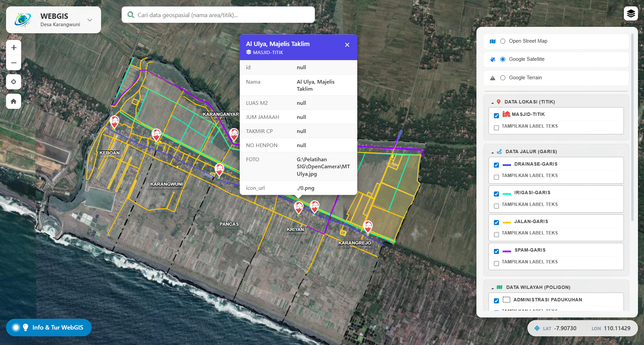Click the WebGIS globe logo

pos(23,19)
